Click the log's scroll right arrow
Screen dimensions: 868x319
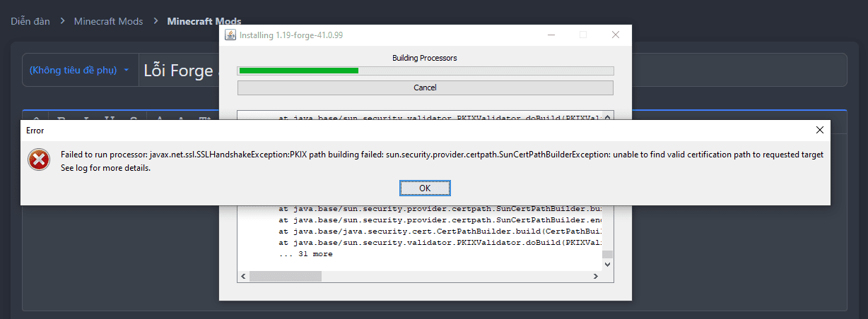click(x=596, y=276)
